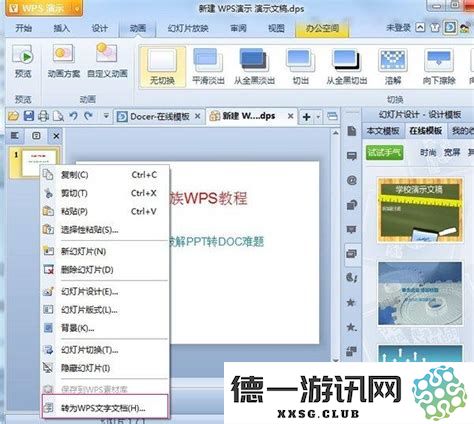This screenshot has width=474, height=424.
Task: Click the plus button to add new tab
Action: [307, 117]
